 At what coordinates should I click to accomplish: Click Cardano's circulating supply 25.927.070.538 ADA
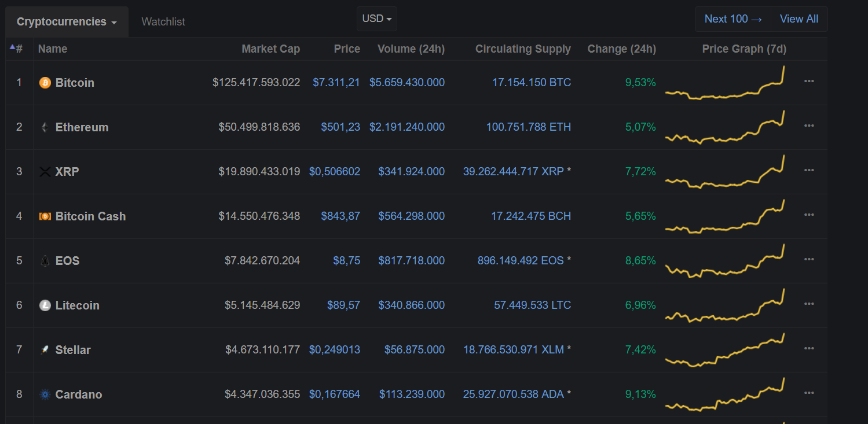click(514, 394)
